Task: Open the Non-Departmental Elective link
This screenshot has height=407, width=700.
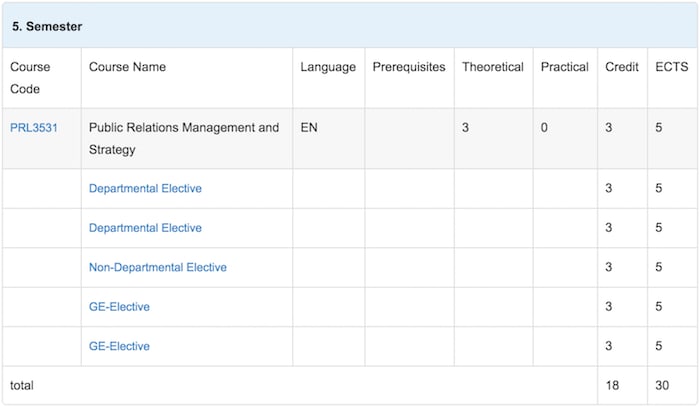Action: tap(158, 267)
